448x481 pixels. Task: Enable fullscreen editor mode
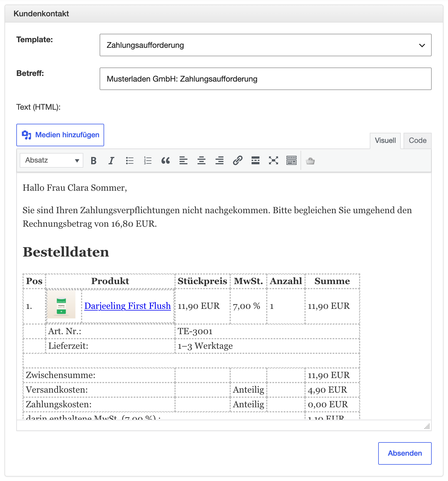[274, 161]
